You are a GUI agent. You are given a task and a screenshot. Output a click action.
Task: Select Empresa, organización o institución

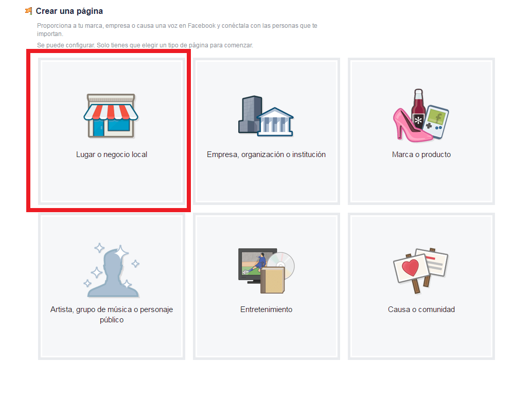(265, 154)
